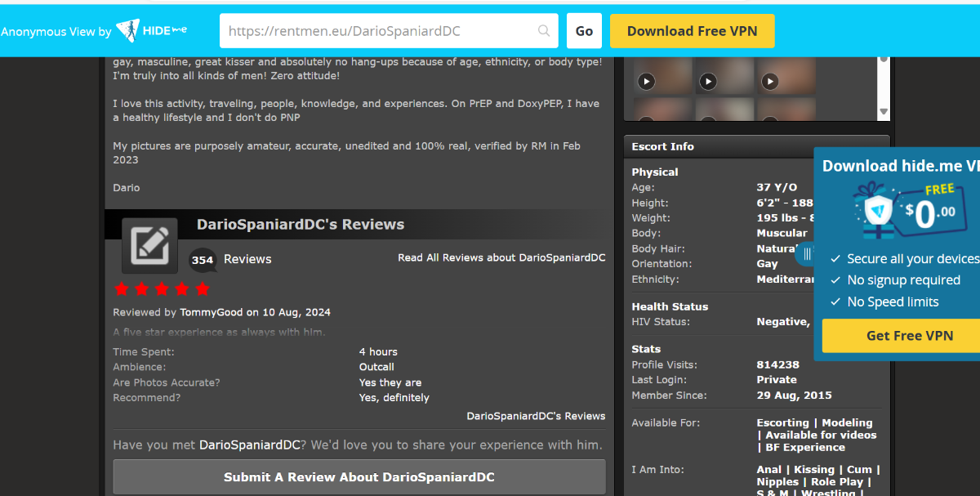Click Submit A Review About DarioSpaniardDC
This screenshot has height=496, width=980.
click(359, 477)
